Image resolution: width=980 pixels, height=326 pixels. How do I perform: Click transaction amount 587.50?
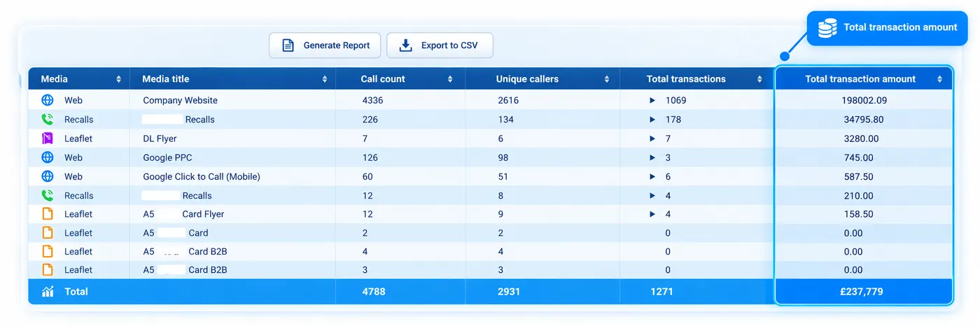pos(859,177)
